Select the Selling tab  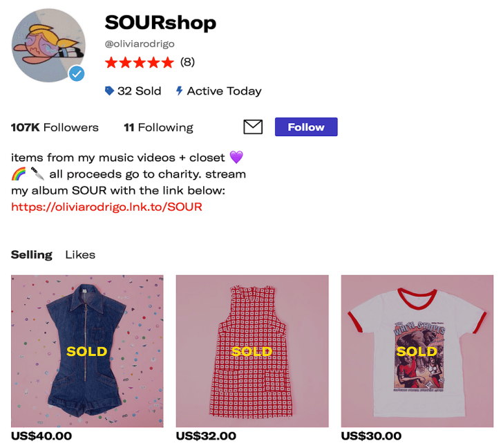(32, 255)
